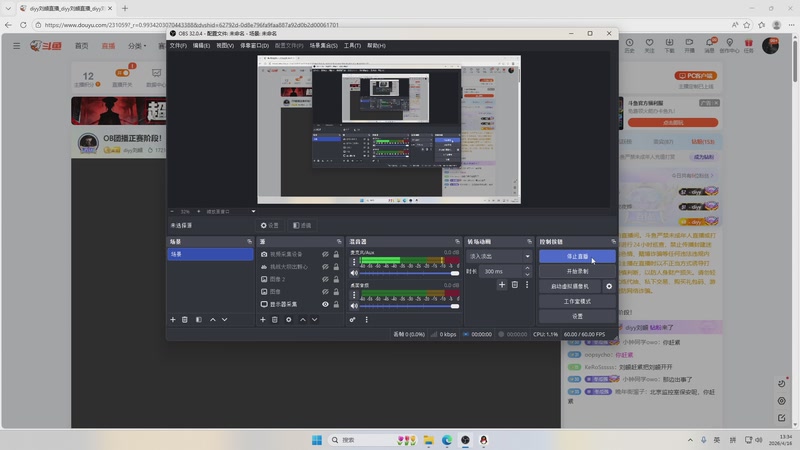
Task: Undock the mixer panel via its float icon
Action: point(457,241)
